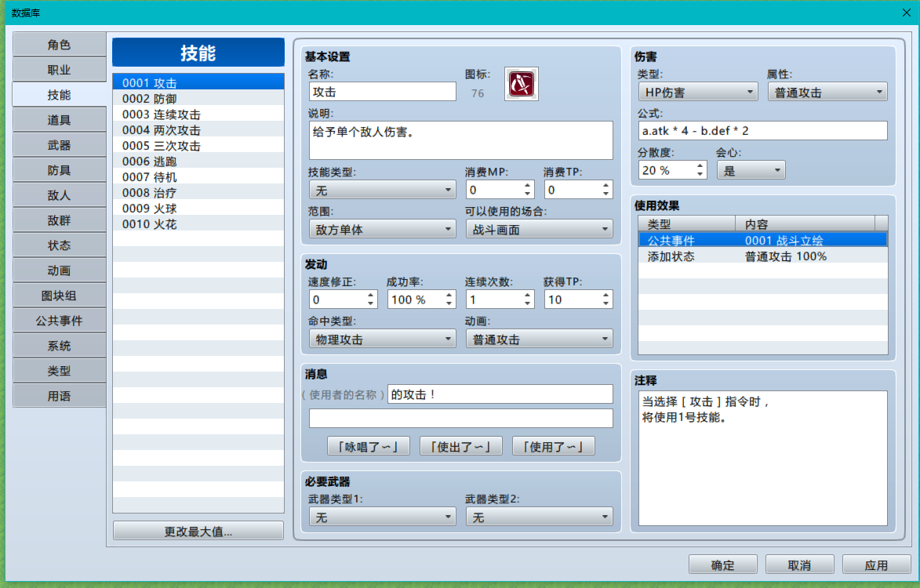Screen dimensions: 920x588
Task: Open the 用语 tab
Action: pos(60,396)
